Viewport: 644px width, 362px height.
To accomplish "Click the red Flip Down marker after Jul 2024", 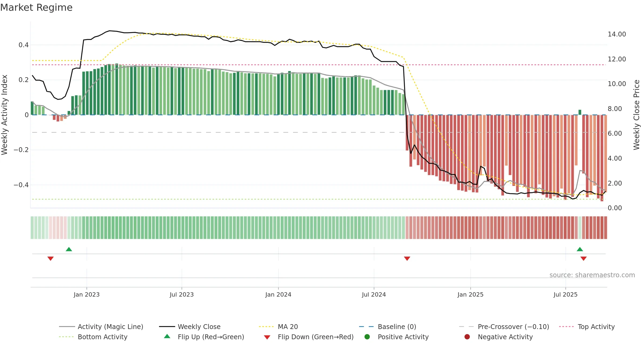I will [x=407, y=258].
